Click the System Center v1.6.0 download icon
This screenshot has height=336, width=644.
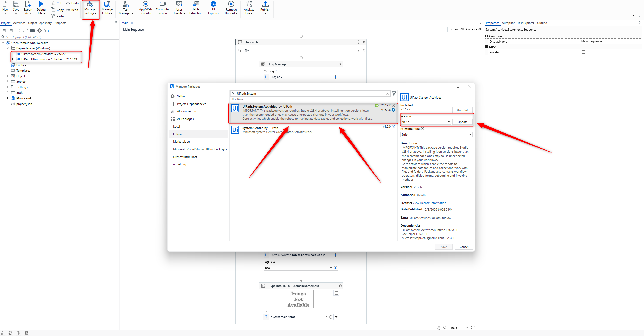pos(393,127)
